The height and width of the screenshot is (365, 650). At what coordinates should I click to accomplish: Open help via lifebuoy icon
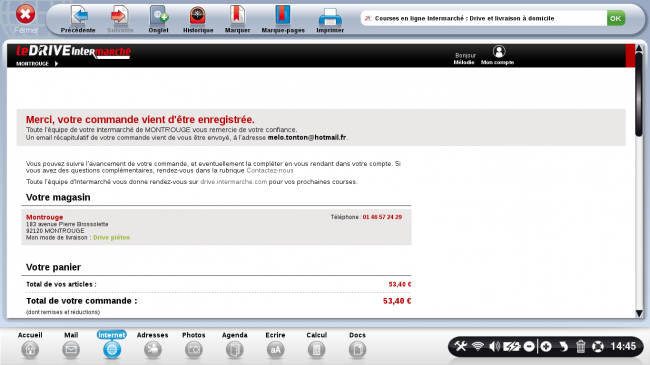[598, 346]
